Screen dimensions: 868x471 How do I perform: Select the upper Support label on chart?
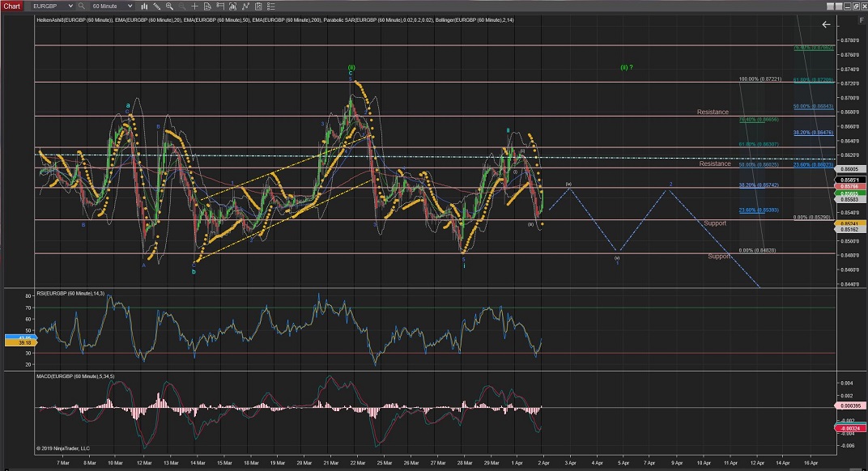(x=715, y=223)
